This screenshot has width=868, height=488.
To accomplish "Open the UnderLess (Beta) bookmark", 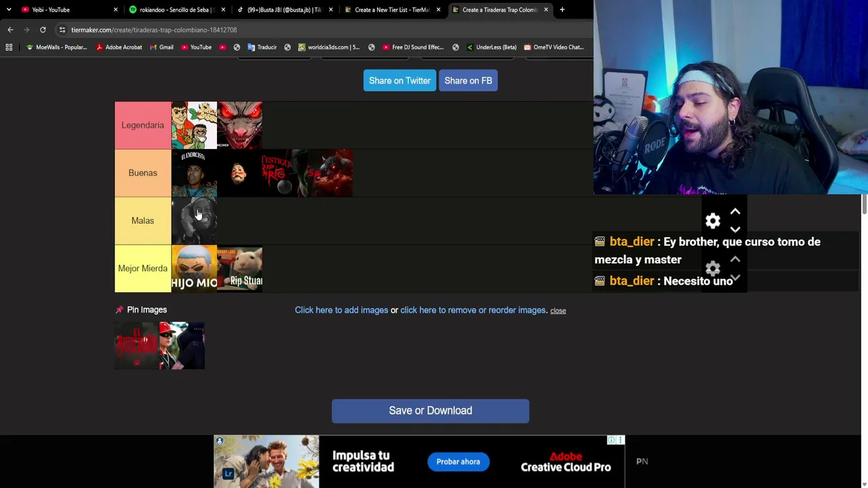I will [x=492, y=47].
